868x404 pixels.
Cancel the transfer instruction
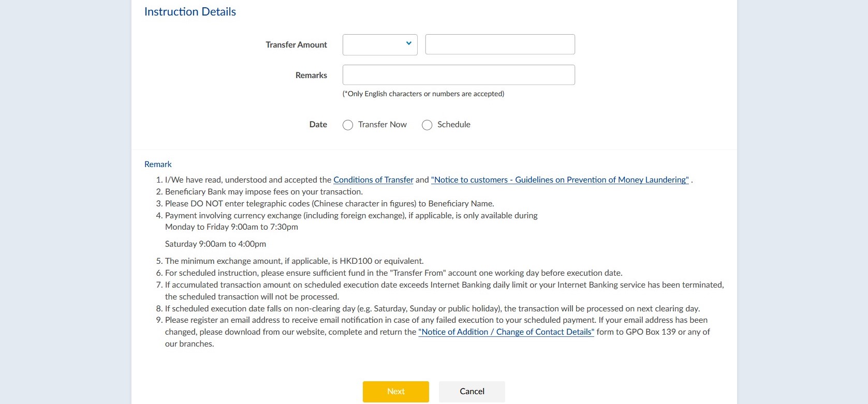(472, 392)
